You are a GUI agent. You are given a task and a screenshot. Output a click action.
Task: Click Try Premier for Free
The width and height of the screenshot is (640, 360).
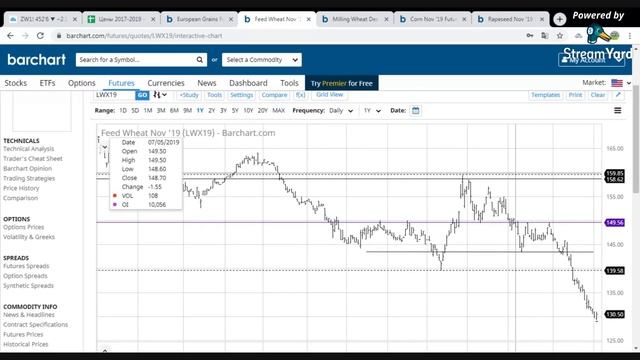click(342, 83)
